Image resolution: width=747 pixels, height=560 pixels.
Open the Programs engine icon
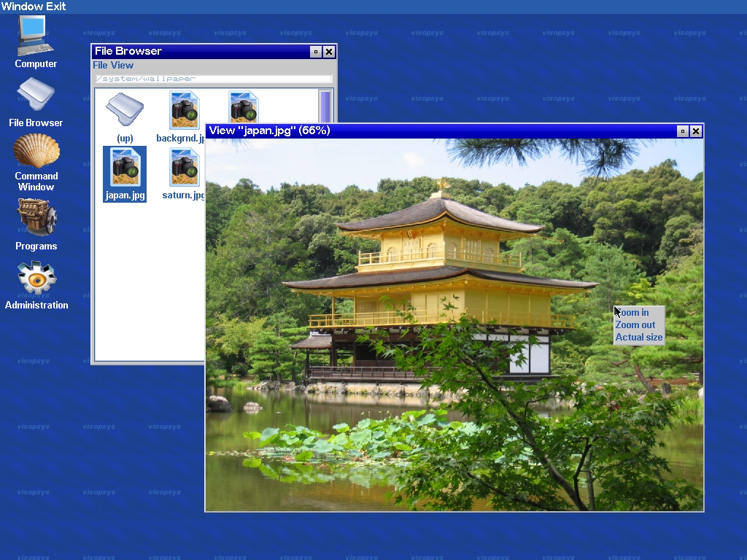click(x=36, y=225)
